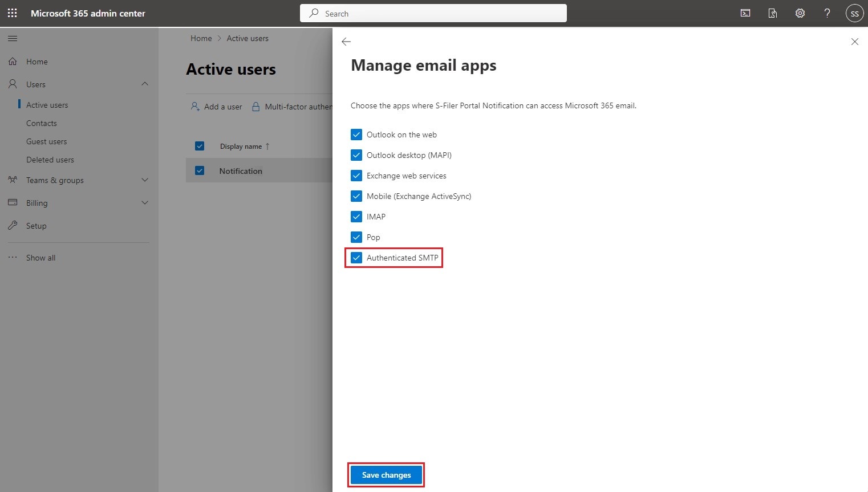The height and width of the screenshot is (492, 868).
Task: Click the hamburger navigation menu icon
Action: click(x=13, y=38)
